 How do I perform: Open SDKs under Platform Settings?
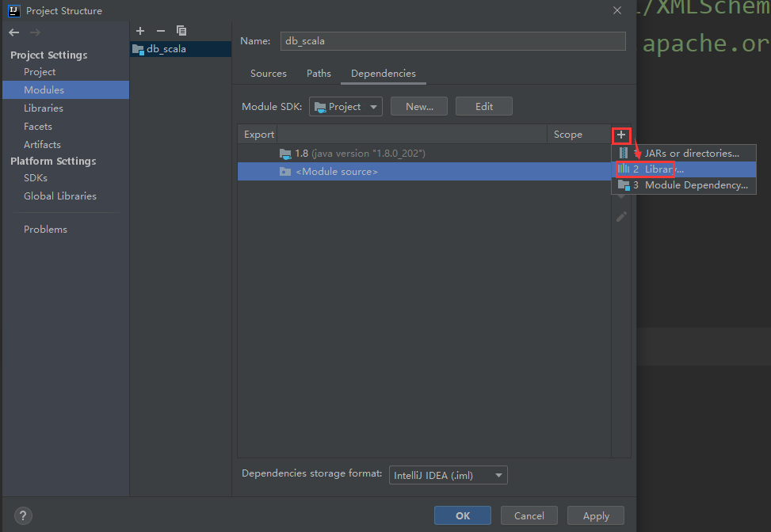(36, 178)
